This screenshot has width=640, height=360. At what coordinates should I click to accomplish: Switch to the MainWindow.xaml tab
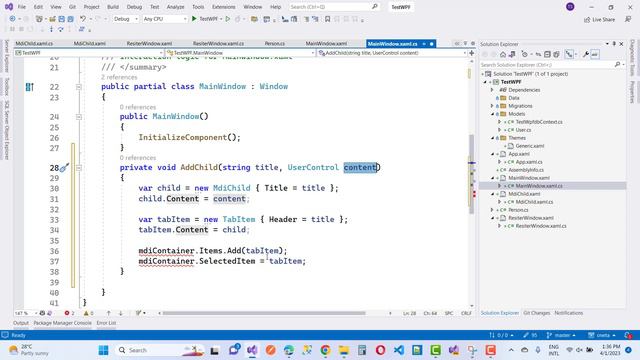point(326,43)
